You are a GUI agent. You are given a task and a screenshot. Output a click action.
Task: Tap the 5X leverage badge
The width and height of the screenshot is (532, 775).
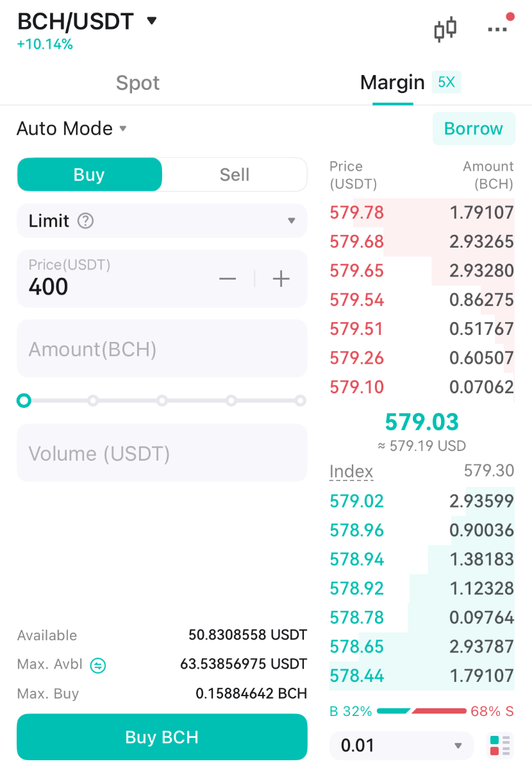pyautogui.click(x=446, y=82)
